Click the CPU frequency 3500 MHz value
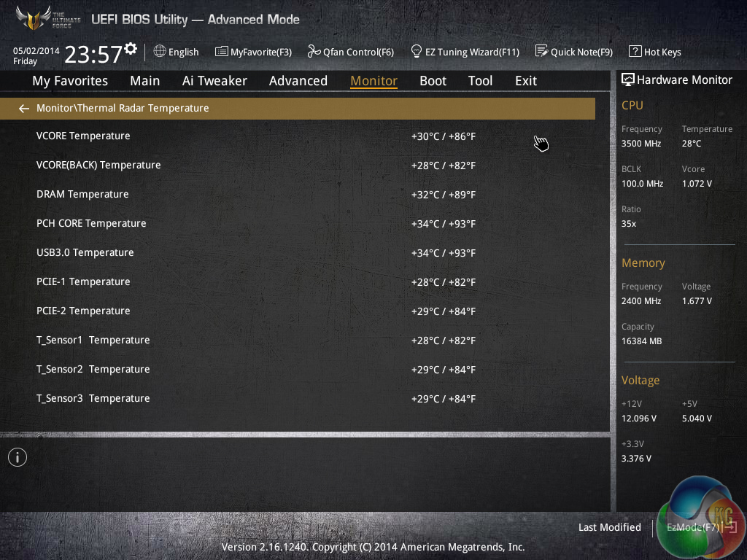 point(640,144)
